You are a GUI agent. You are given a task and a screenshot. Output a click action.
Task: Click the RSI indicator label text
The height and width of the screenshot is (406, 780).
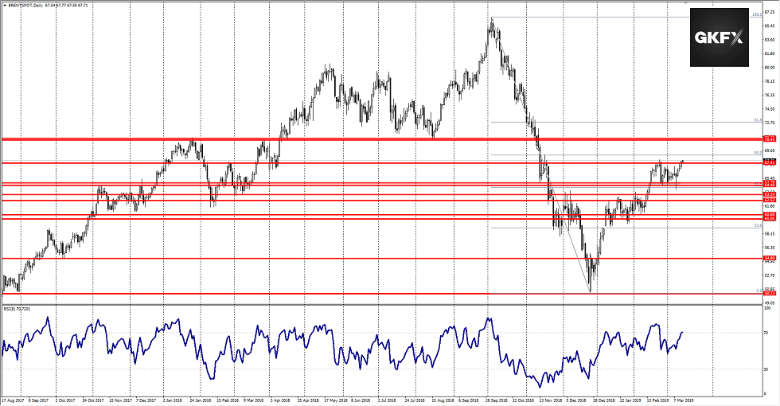(16, 308)
